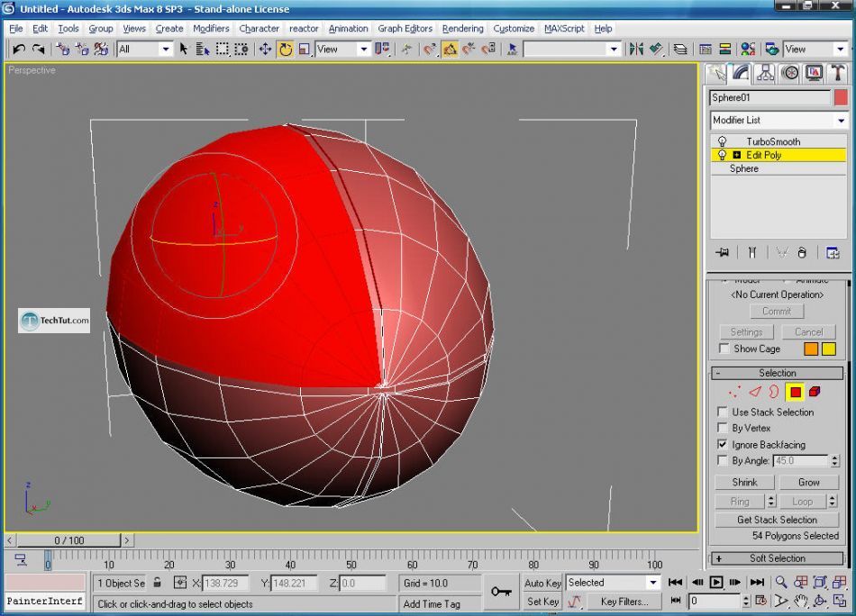This screenshot has height=616, width=856.
Task: Open the Display panel tab
Action: coord(814,73)
